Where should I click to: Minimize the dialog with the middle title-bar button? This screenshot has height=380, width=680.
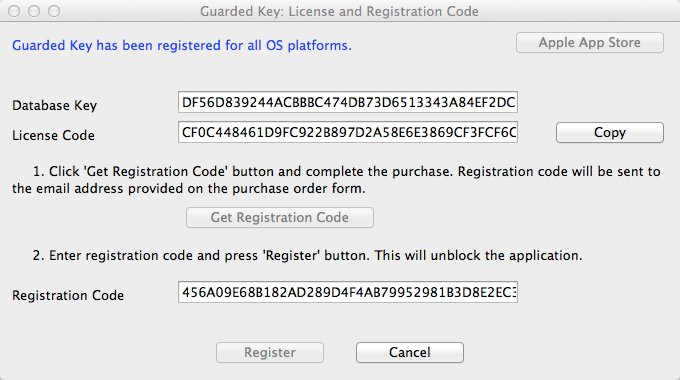point(34,11)
